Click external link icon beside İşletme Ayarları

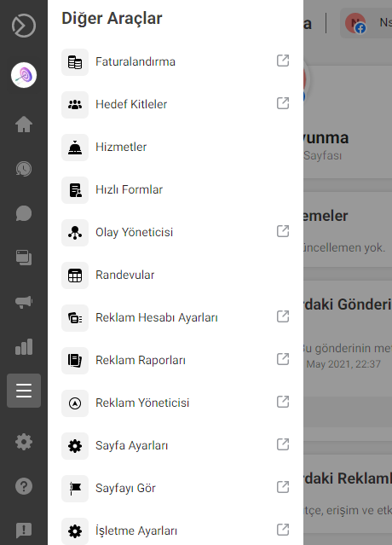tap(283, 530)
